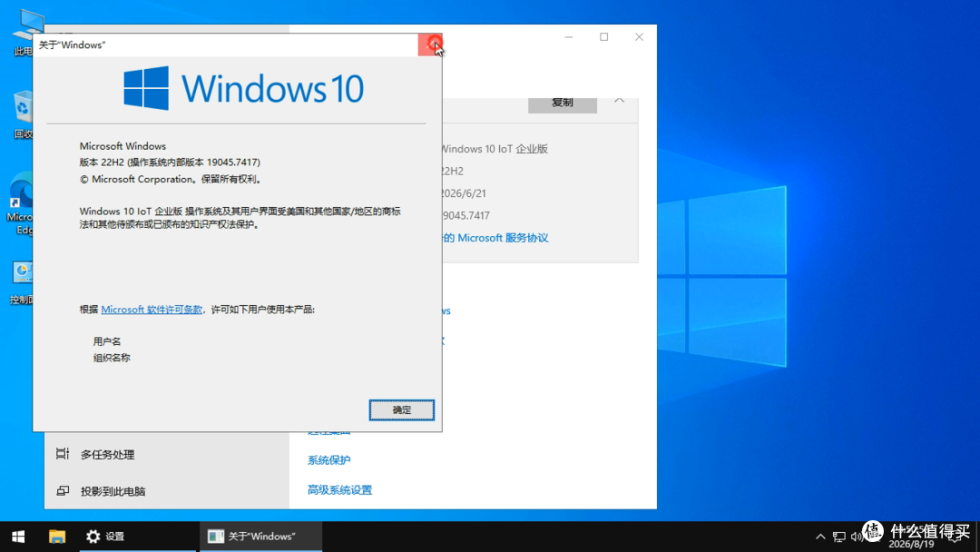
Task: Show hidden tray icons chevron
Action: click(820, 537)
